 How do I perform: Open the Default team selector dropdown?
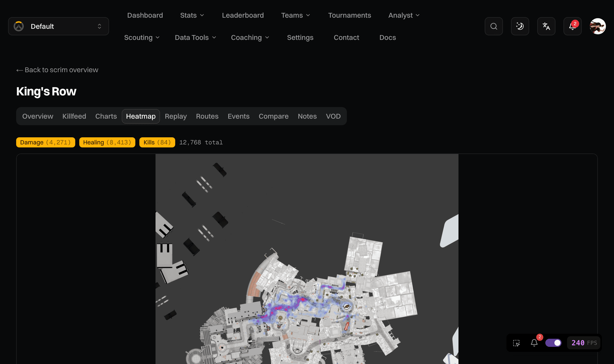click(x=59, y=26)
